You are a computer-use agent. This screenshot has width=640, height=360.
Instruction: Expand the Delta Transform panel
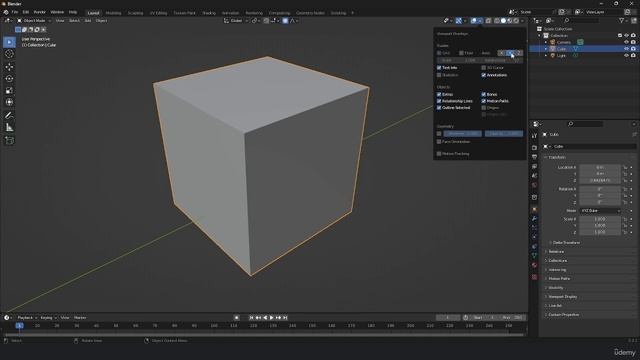[x=566, y=242]
